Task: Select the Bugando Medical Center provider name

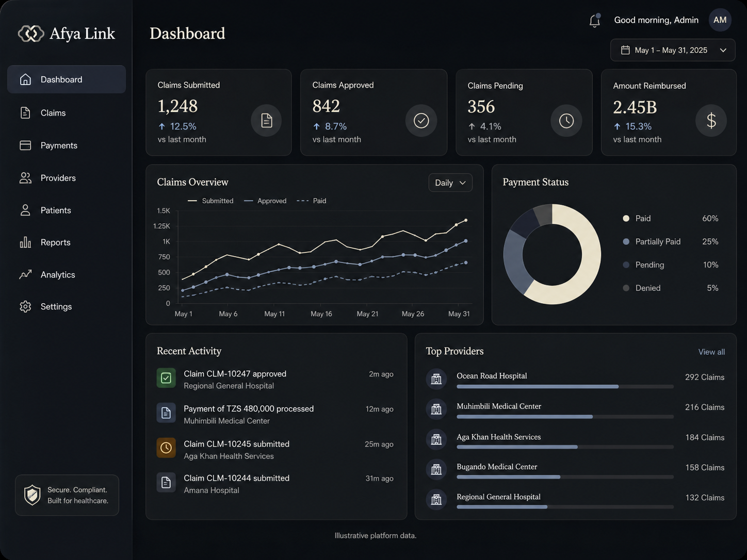Action: 497,467
